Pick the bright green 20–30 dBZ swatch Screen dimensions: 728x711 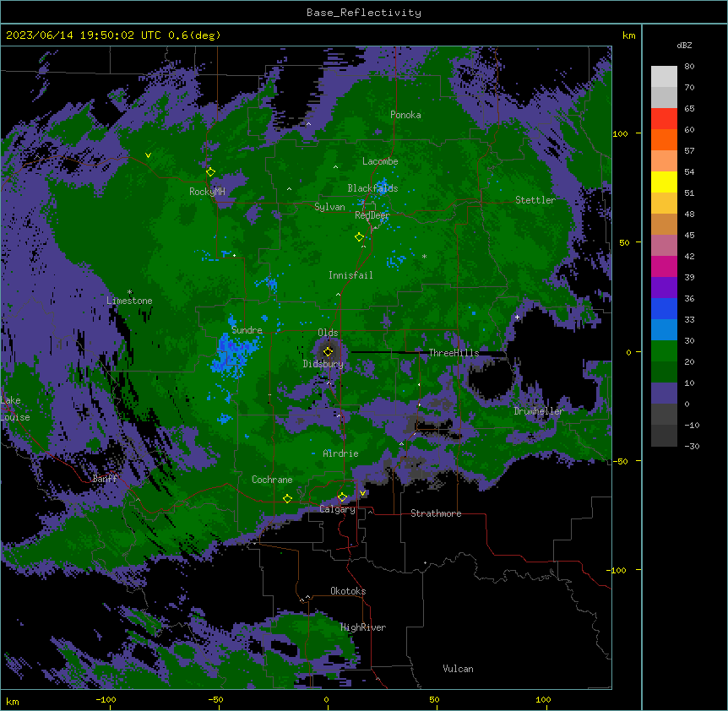click(x=664, y=351)
